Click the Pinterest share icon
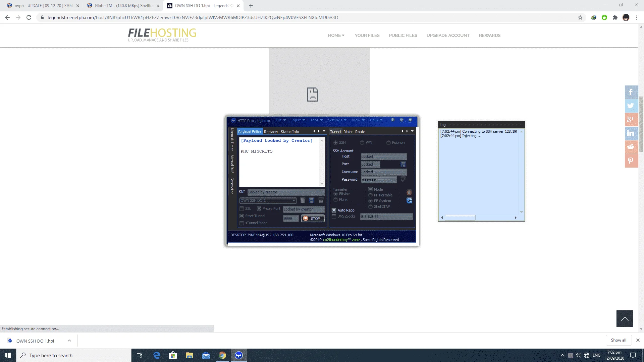The height and width of the screenshot is (362, 644). pos(631,161)
